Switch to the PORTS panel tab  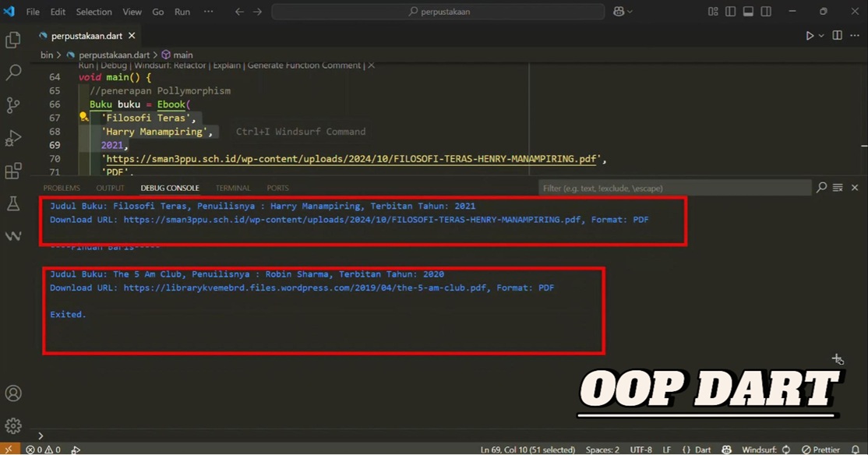[278, 189]
